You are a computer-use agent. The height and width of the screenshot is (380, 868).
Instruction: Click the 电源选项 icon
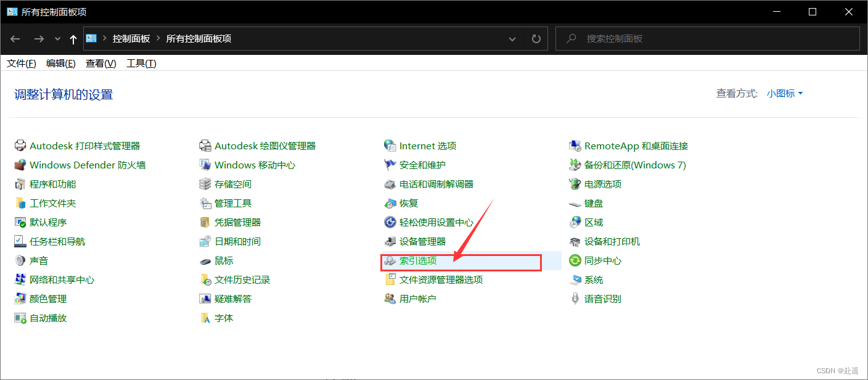575,184
